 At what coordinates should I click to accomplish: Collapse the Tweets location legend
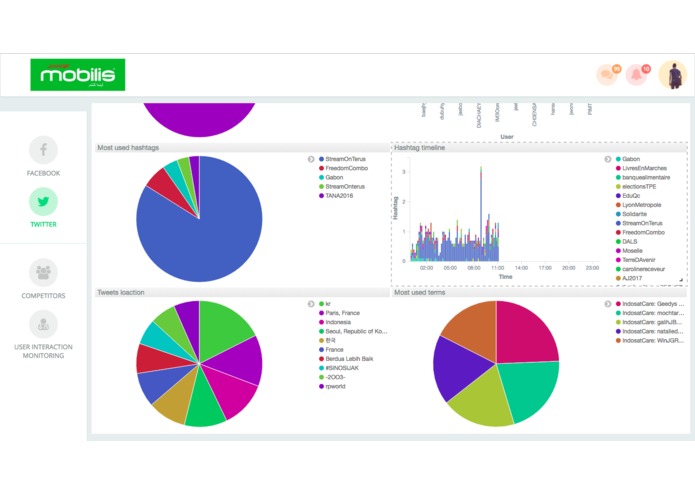tap(311, 304)
